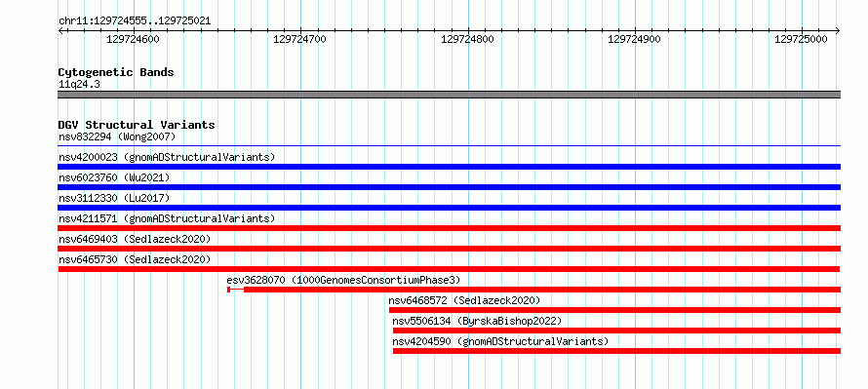This screenshot has height=389, width=868.
Task: Click the 11q24.3 band label
Action: click(79, 85)
